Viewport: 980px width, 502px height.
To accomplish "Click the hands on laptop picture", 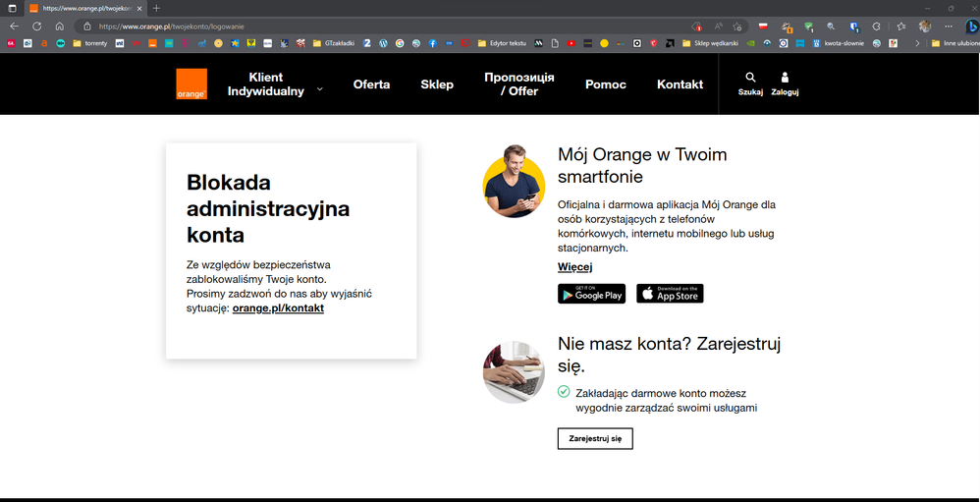I will click(514, 372).
